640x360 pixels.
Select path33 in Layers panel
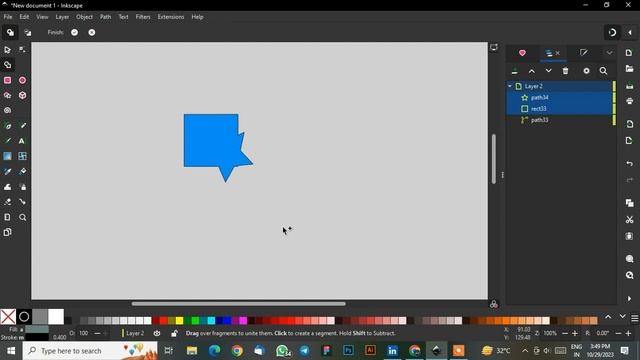coord(560,120)
